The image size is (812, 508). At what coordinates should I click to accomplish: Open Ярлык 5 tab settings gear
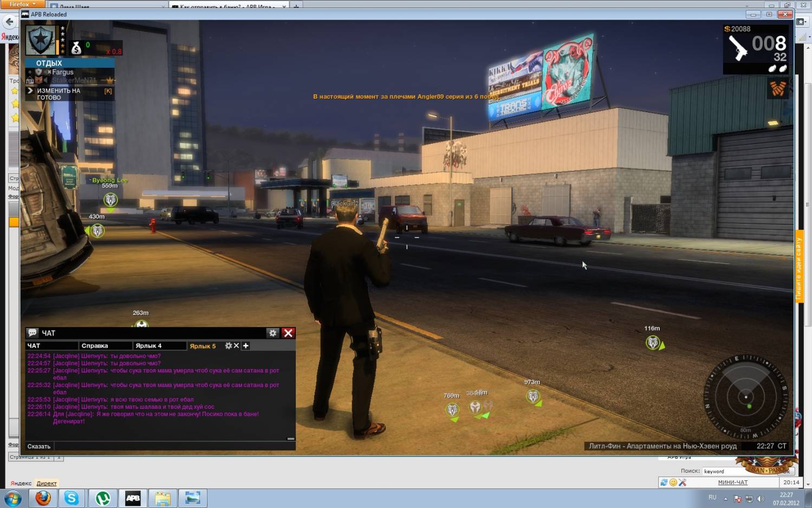coord(229,345)
